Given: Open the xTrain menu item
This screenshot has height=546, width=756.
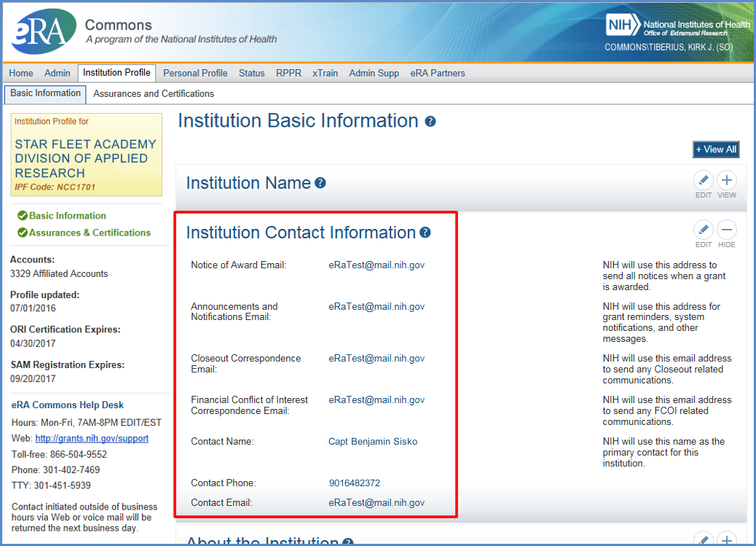Looking at the screenshot, I should point(325,73).
